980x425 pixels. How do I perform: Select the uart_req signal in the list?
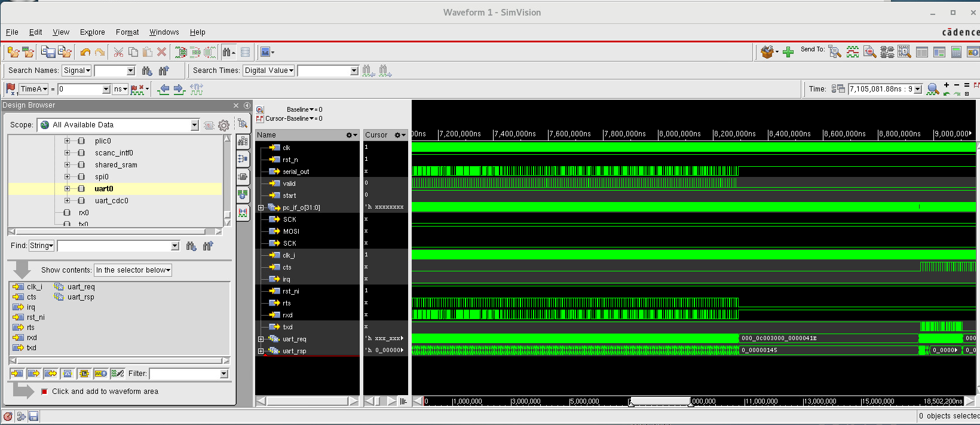[x=81, y=287]
